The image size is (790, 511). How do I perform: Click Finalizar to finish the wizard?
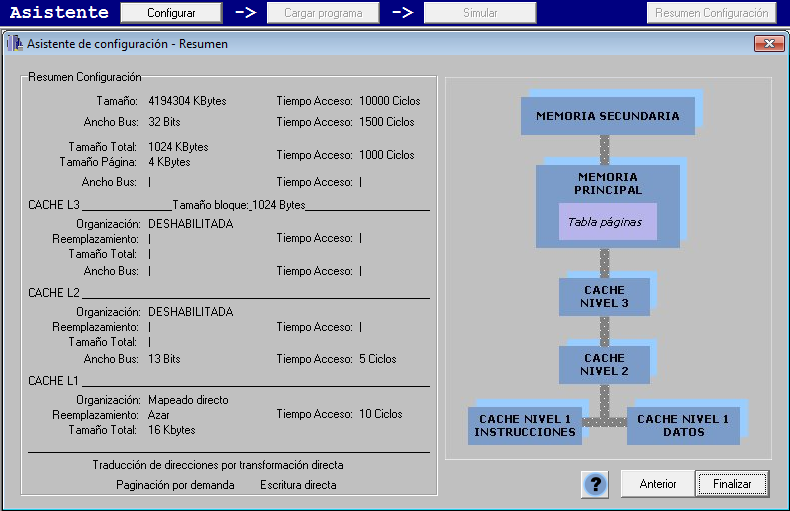pos(732,484)
